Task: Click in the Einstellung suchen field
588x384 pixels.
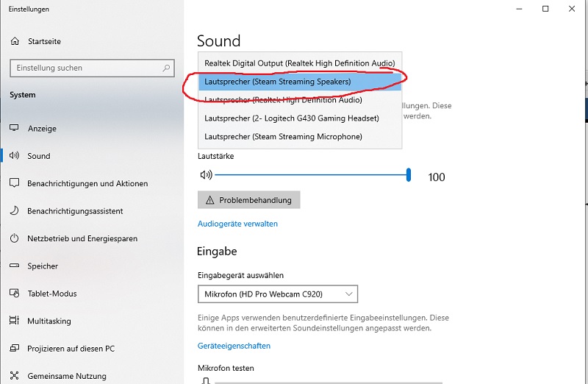Action: (x=92, y=68)
